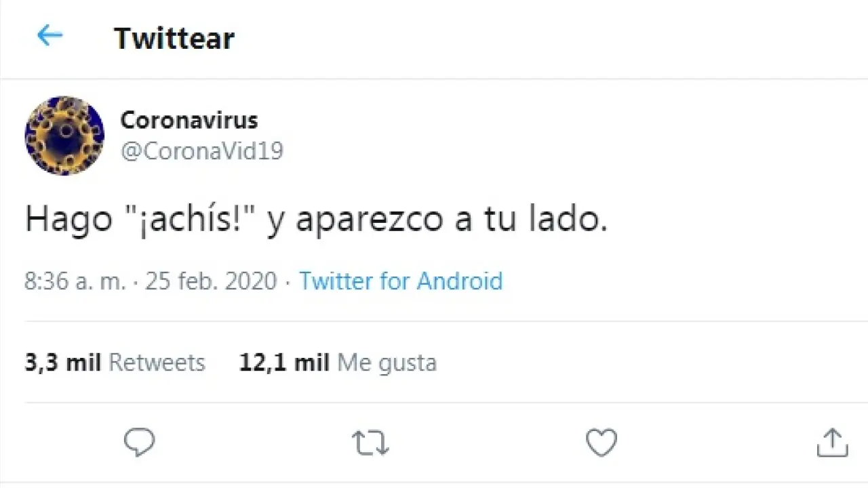Click the Twittear header title

[174, 38]
